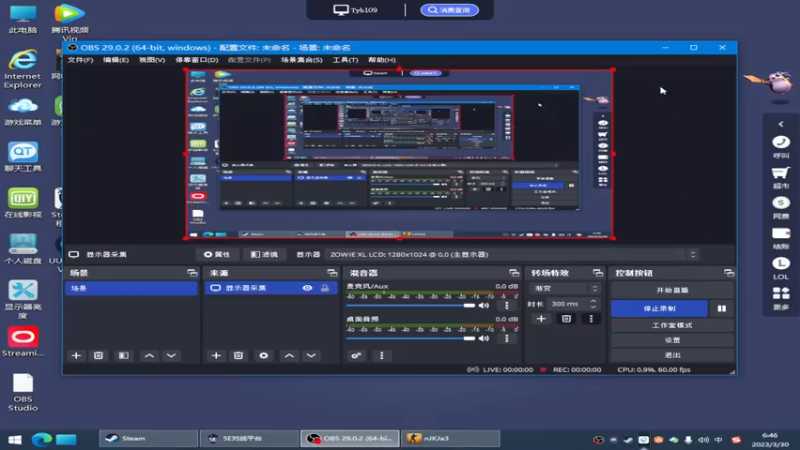Open transition properties three dots
This screenshot has width=800, height=450.
pyautogui.click(x=591, y=319)
